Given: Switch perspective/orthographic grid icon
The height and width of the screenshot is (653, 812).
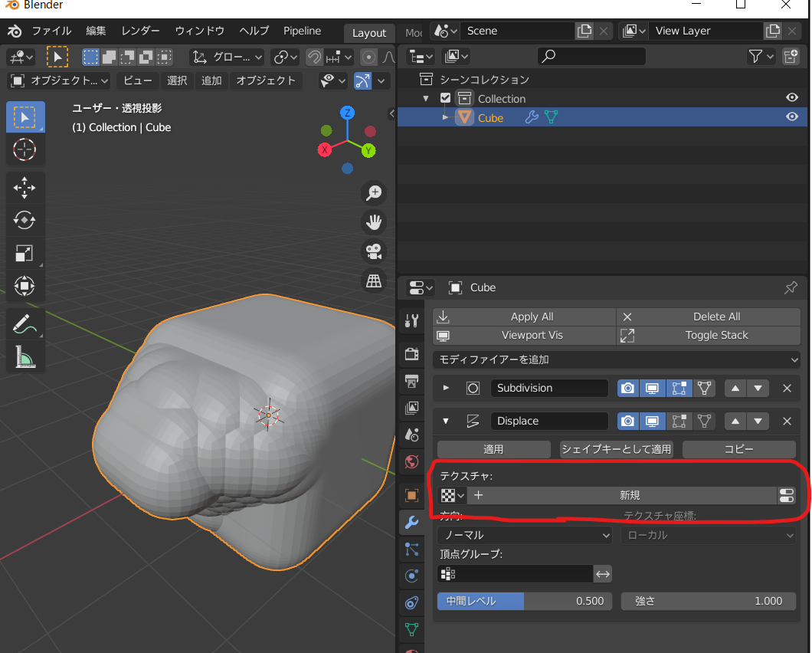Looking at the screenshot, I should click(373, 281).
